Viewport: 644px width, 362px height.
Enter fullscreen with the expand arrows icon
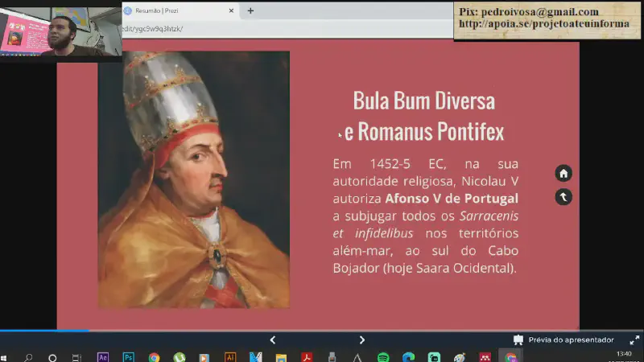click(x=634, y=339)
